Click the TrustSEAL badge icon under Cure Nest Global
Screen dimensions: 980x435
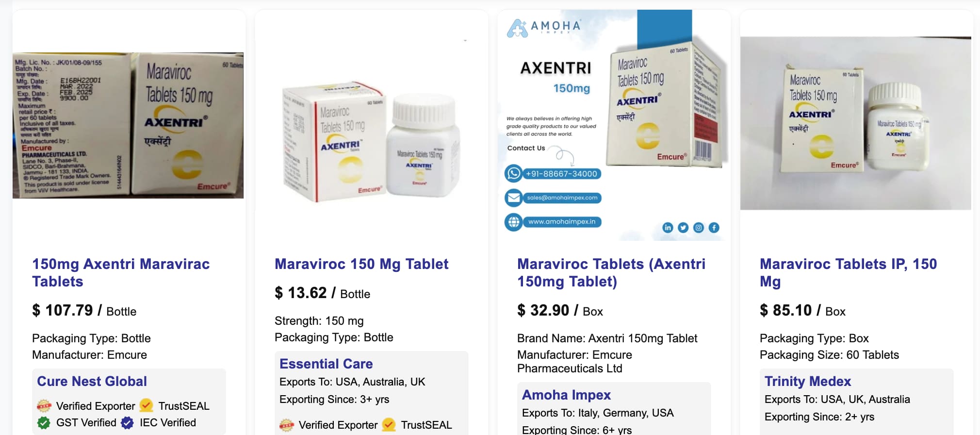[146, 405]
